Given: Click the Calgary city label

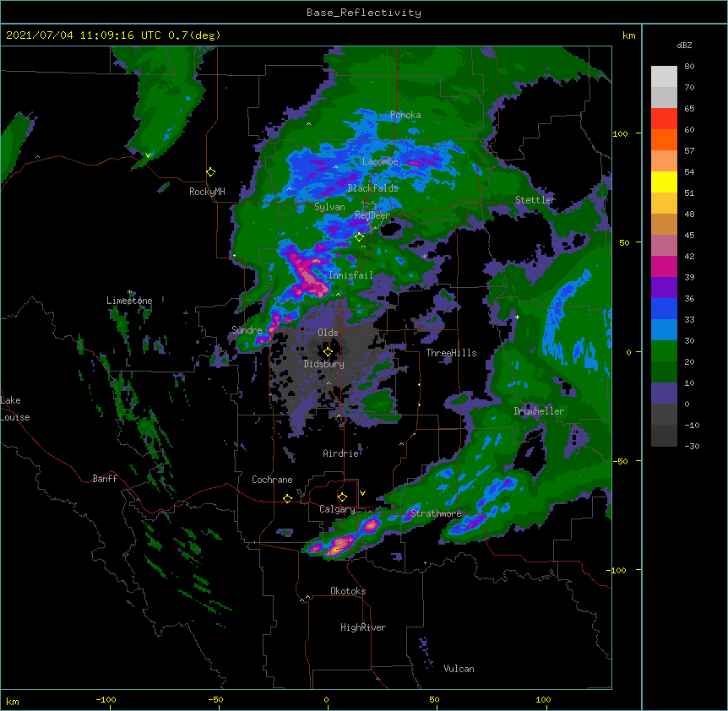Looking at the screenshot, I should click(337, 509).
